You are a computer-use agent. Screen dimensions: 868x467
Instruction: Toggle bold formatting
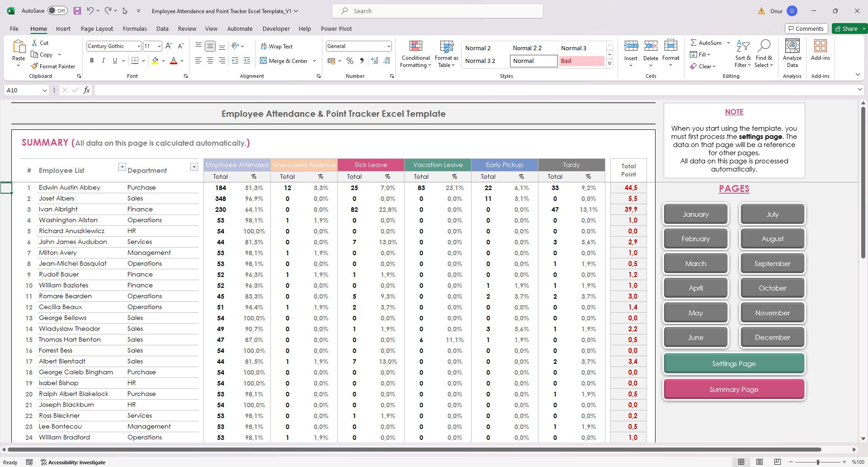tap(92, 60)
